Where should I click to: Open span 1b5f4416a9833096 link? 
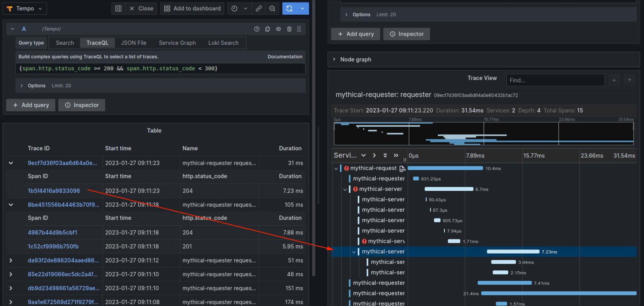[54, 190]
